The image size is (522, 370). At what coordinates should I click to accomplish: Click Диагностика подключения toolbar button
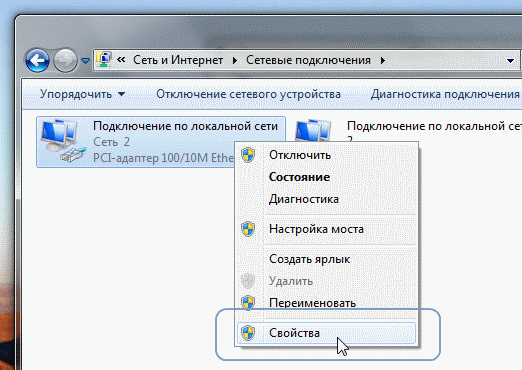(445, 94)
